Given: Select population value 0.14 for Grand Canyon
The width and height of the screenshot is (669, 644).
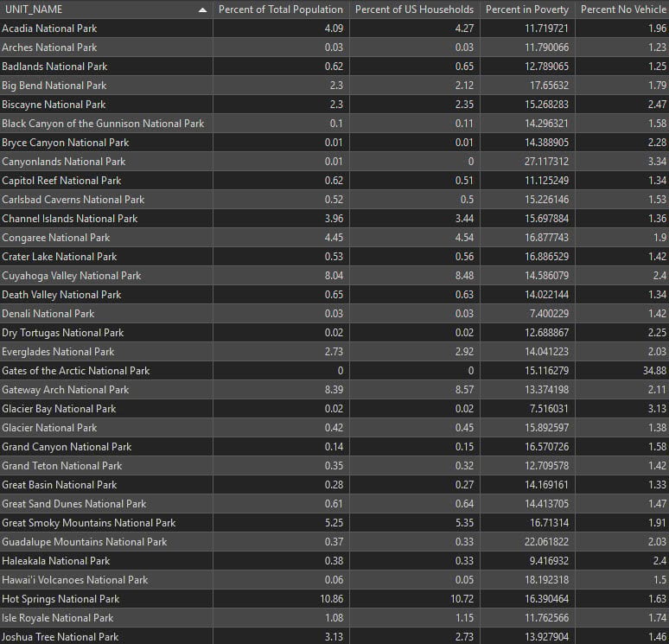Looking at the screenshot, I should 334,447.
